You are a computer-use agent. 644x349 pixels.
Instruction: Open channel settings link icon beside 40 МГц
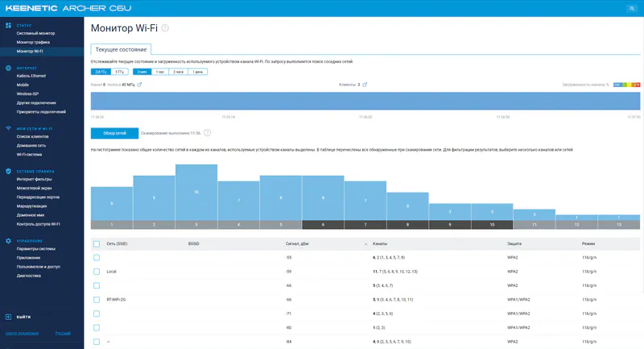pyautogui.click(x=139, y=85)
